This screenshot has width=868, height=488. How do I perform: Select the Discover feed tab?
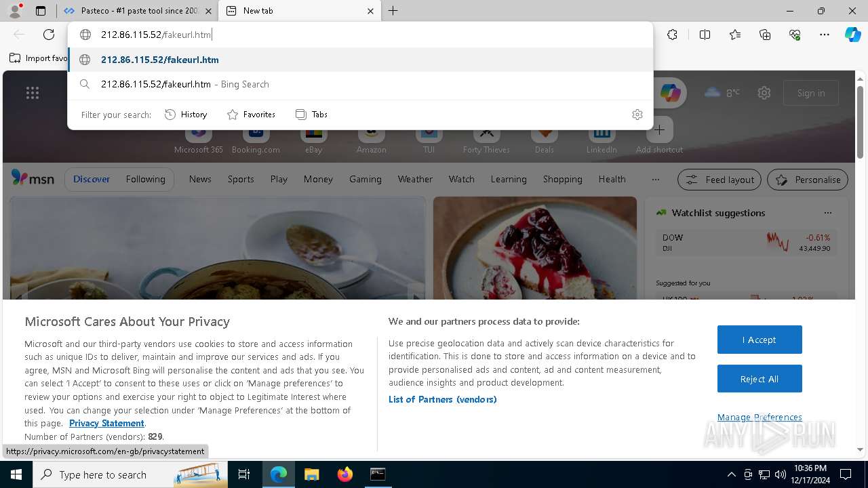(92, 179)
